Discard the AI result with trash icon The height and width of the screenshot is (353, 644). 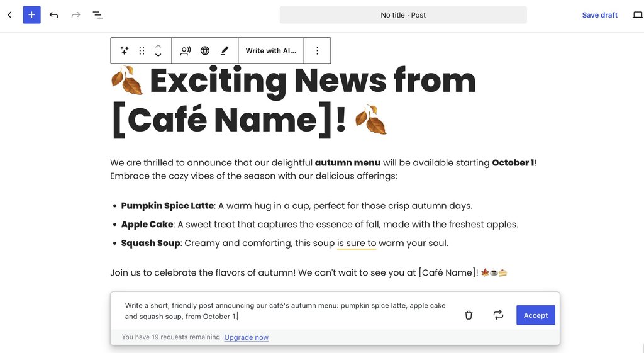[469, 315]
